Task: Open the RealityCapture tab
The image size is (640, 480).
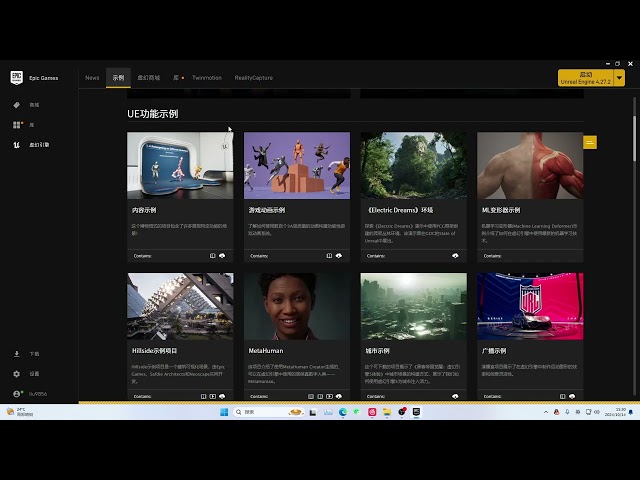Action: click(x=253, y=78)
